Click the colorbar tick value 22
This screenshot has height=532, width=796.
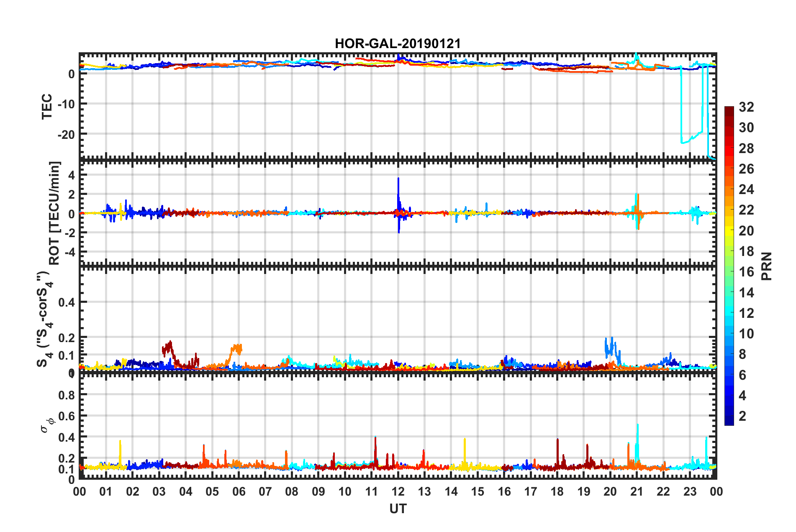tap(746, 210)
